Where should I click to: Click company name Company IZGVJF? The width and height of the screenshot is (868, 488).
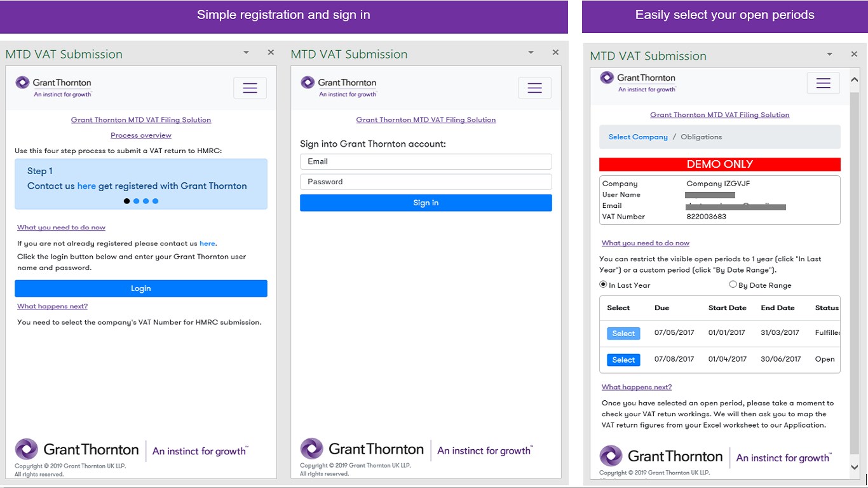click(x=718, y=184)
